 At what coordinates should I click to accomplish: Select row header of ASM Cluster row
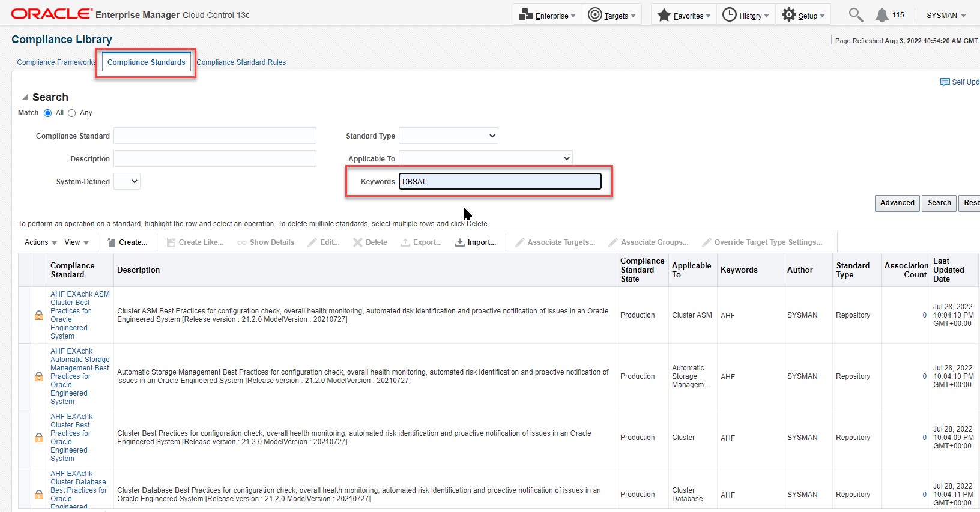click(25, 315)
